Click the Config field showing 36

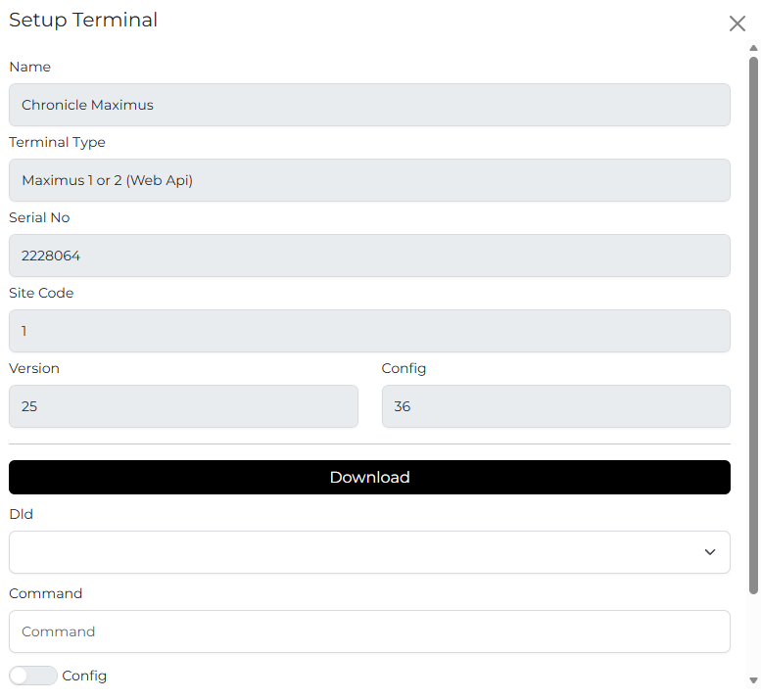coord(555,406)
